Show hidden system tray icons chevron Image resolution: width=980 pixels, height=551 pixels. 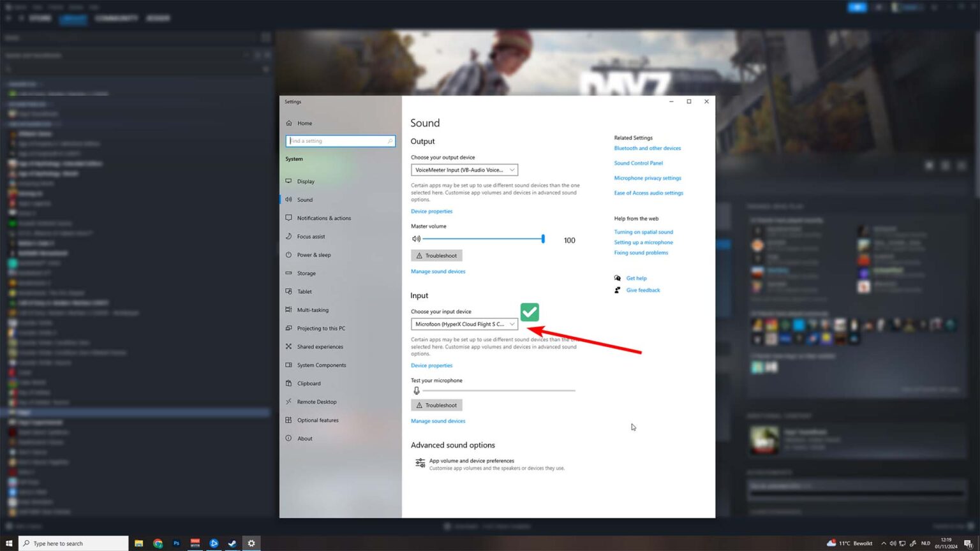pyautogui.click(x=884, y=543)
